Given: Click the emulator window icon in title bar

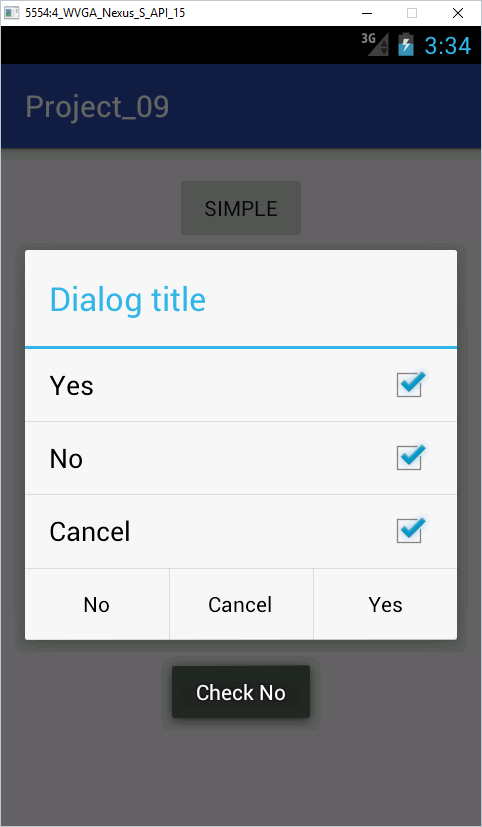Looking at the screenshot, I should click(12, 13).
